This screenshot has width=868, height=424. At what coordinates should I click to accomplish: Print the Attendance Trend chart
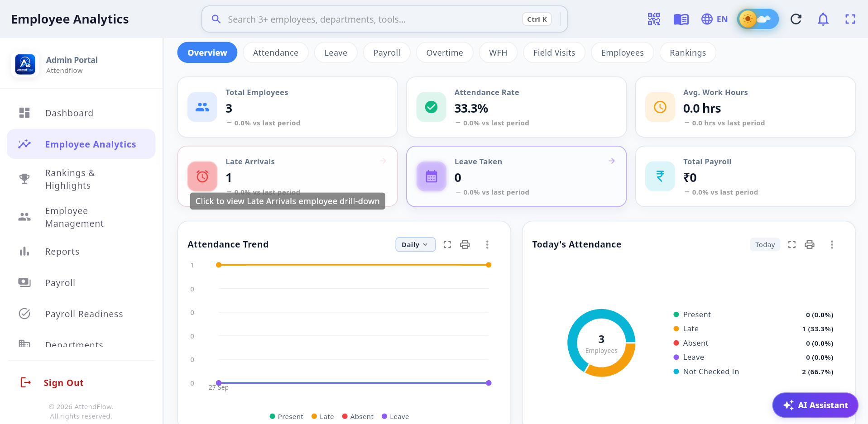coord(465,245)
